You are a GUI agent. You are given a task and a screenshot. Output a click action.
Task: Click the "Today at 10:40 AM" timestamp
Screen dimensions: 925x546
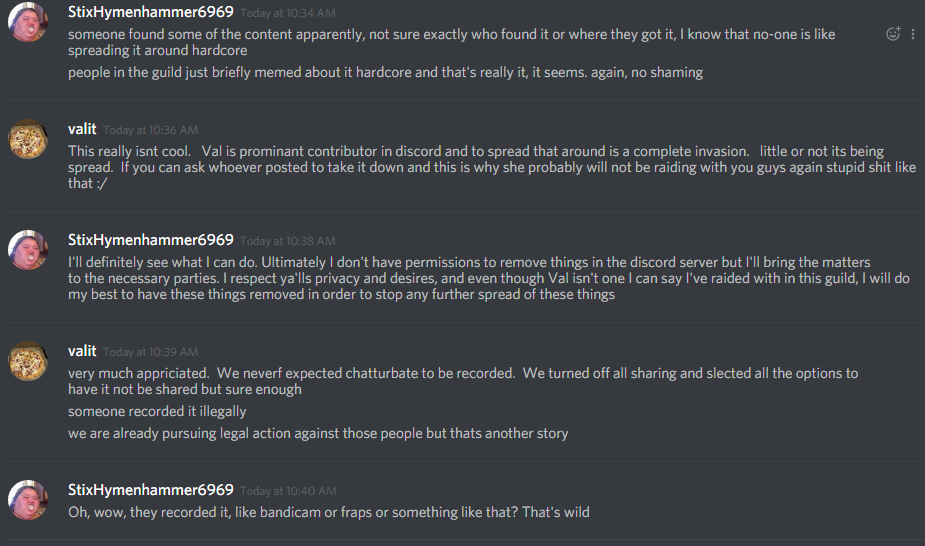[288, 491]
